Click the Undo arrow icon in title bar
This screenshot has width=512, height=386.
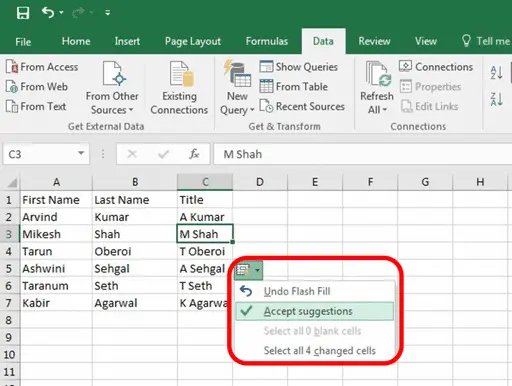(48, 13)
